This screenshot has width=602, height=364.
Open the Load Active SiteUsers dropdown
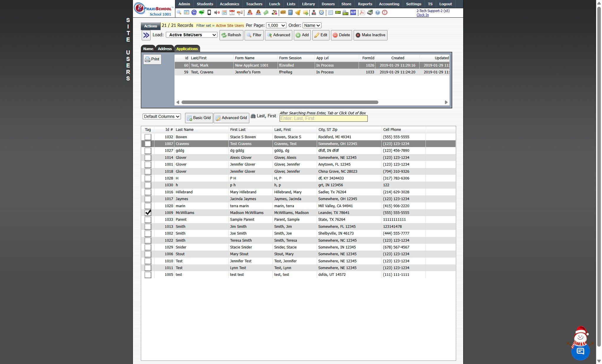coord(192,35)
